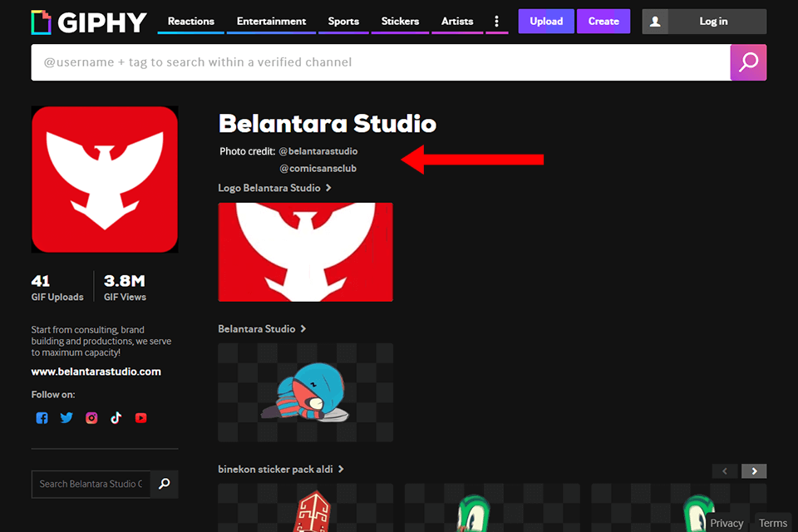The image size is (798, 532).
Task: Open the Facebook follow icon
Action: tap(42, 418)
